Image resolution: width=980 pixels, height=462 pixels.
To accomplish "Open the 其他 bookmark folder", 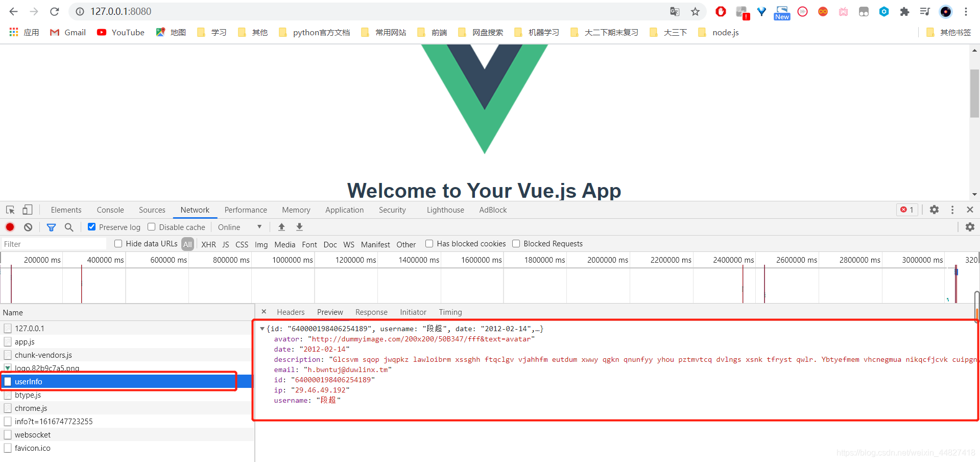I will (253, 32).
